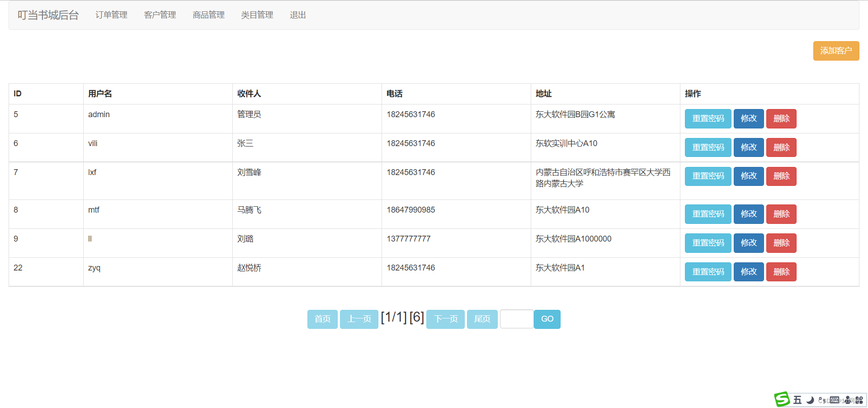Screen dimensions: 868x408
Task: Edit user zyq with 修改
Action: (x=749, y=272)
